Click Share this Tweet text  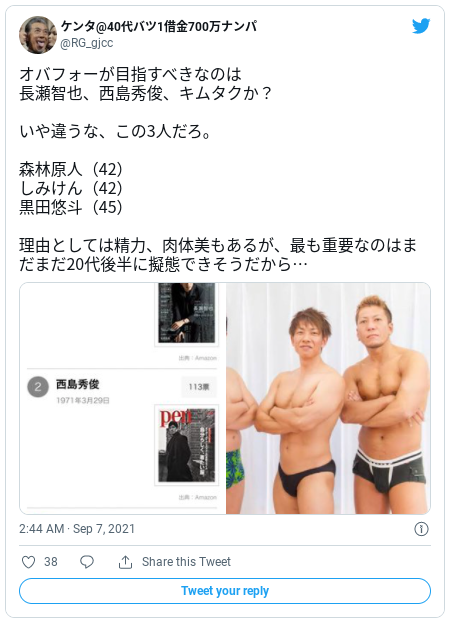[x=186, y=562]
